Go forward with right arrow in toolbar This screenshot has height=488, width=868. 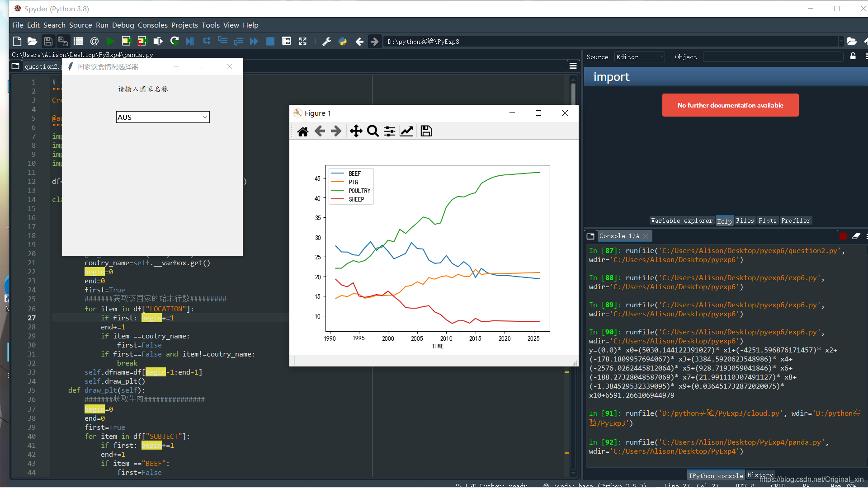[375, 42]
